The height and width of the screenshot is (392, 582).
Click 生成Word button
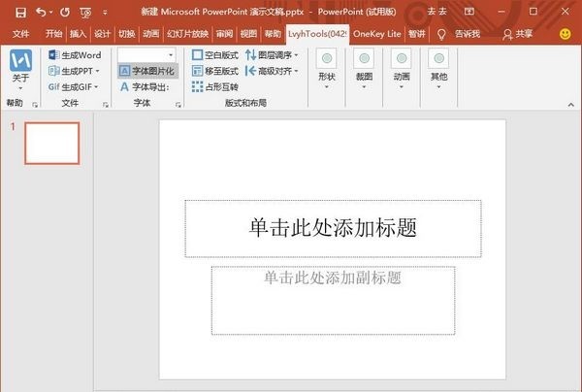point(75,55)
